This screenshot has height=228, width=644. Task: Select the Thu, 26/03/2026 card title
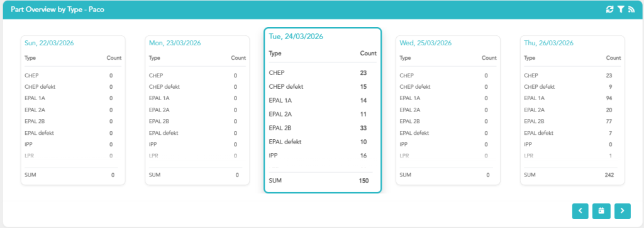pos(548,43)
